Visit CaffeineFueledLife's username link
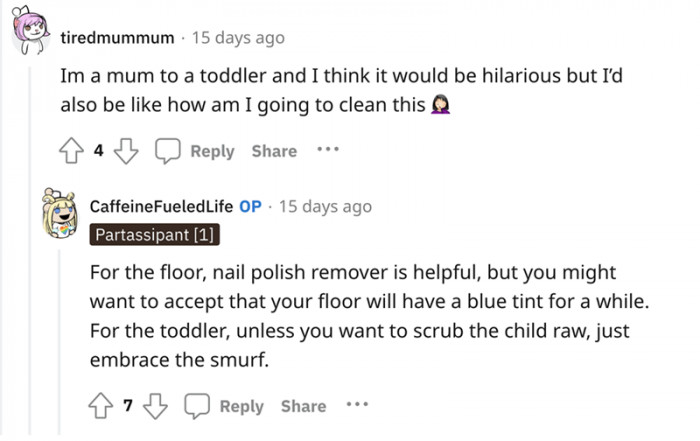The height and width of the screenshot is (441, 700). [x=161, y=207]
